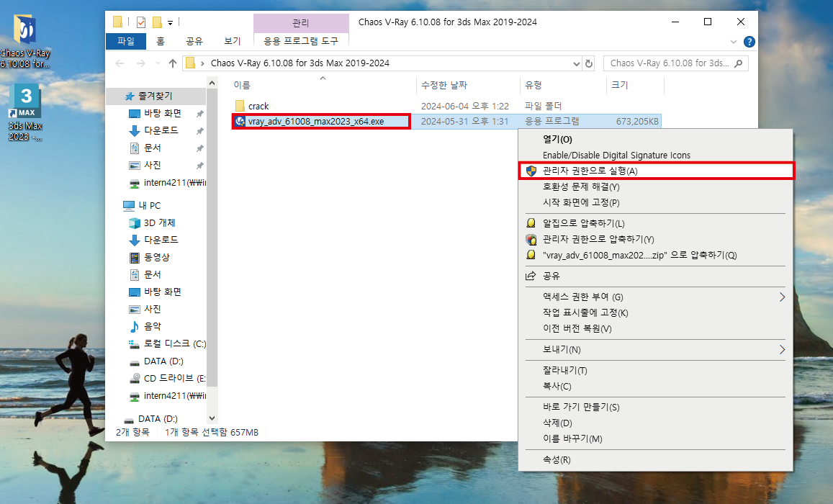833x504 pixels.
Task: Choose 관리자 권한으로 압축하기 menu entry
Action: pyautogui.click(x=656, y=239)
